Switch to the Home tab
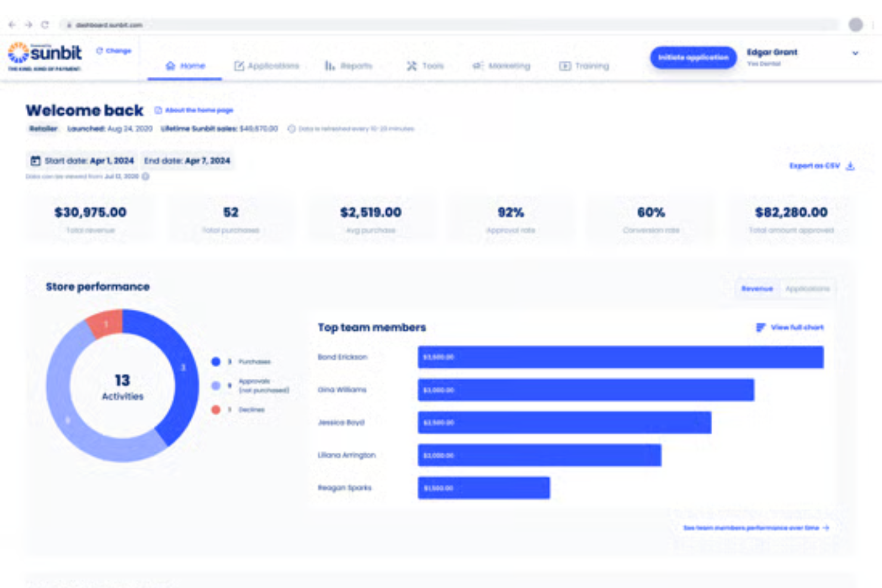 [185, 66]
